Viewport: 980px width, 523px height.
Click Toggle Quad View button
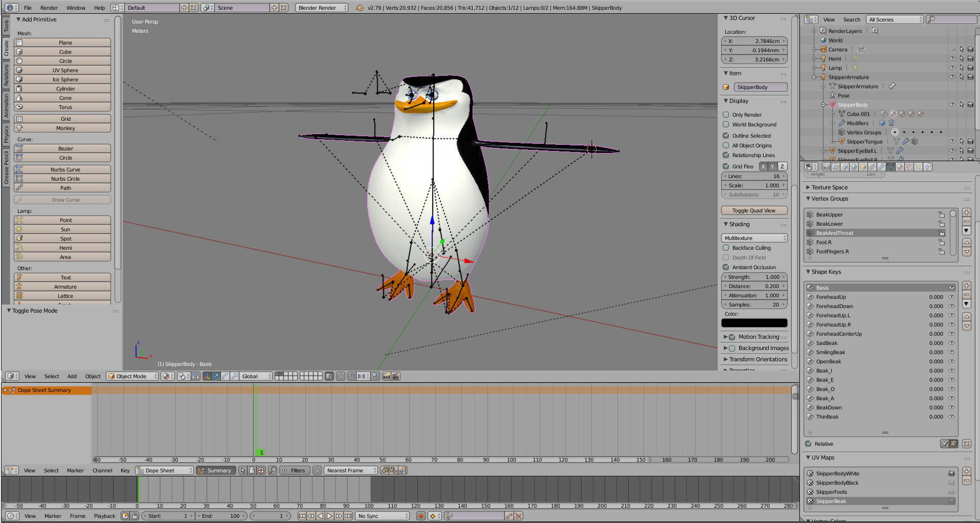click(754, 210)
